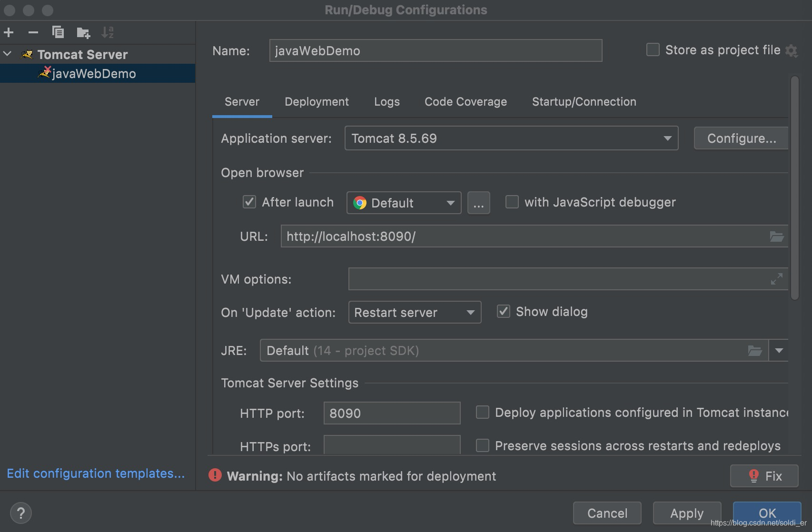Click the Warning: No artifacts message text
The height and width of the screenshot is (532, 812).
pyautogui.click(x=361, y=476)
